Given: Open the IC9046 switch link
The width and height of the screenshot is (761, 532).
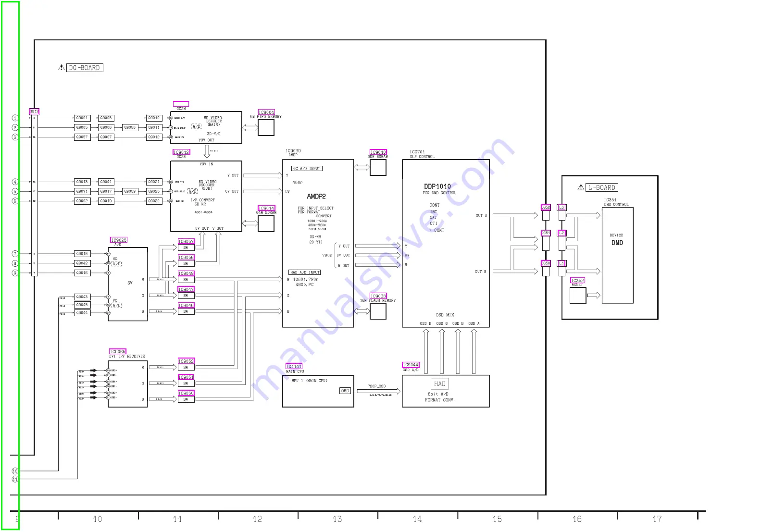Looking at the screenshot, I should tap(186, 305).
